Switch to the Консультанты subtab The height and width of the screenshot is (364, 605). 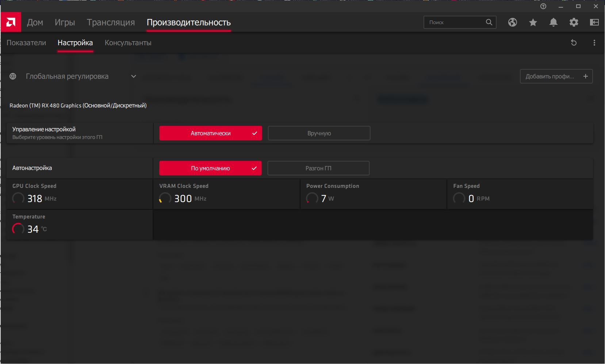tap(128, 43)
